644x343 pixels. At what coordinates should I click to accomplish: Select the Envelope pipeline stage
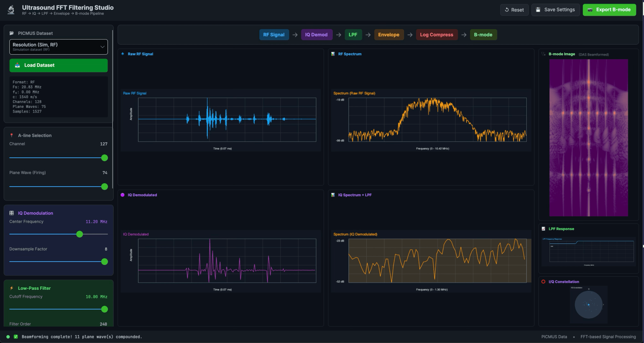[389, 35]
